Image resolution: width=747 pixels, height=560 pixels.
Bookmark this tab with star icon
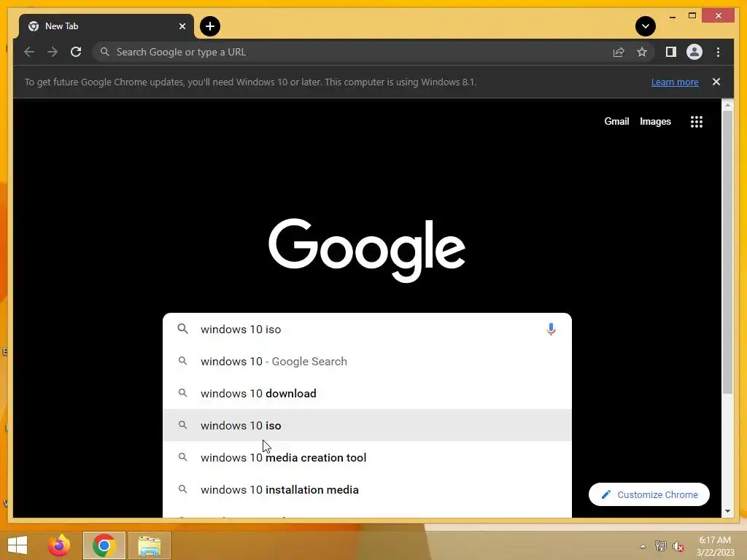642,52
